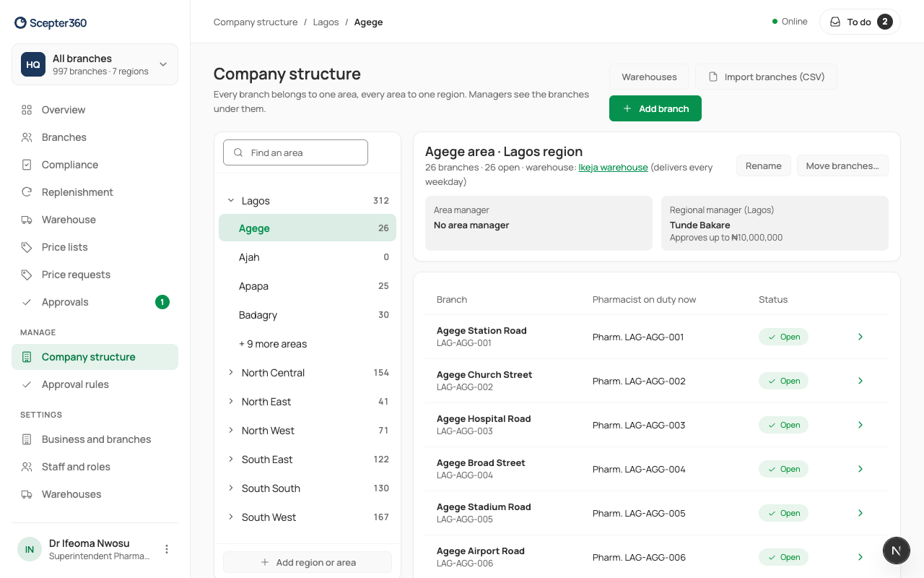Click the IN user avatar

pyautogui.click(x=30, y=549)
